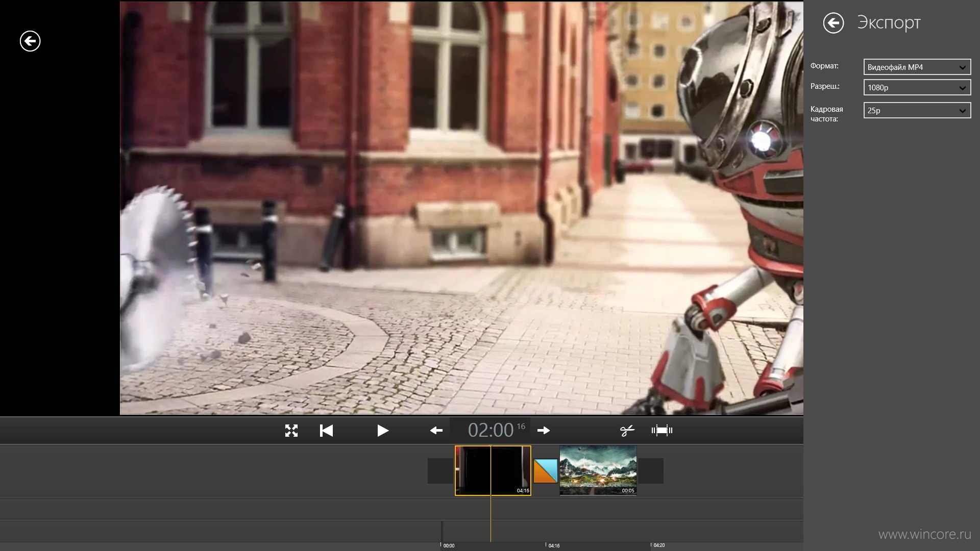980x551 pixels.
Task: Close the Экспорт panel with back arrow
Action: pos(833,23)
